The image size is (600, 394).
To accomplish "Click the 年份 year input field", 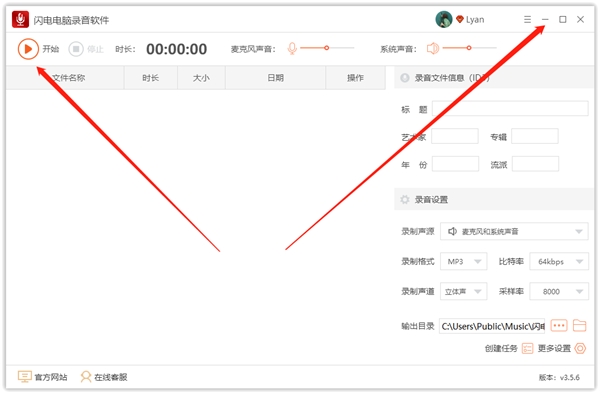I will click(x=455, y=164).
